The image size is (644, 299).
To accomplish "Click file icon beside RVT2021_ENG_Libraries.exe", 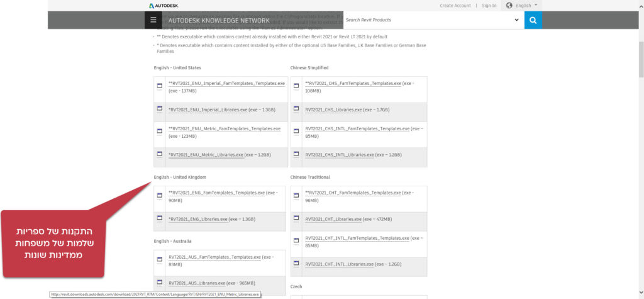I will click(160, 218).
